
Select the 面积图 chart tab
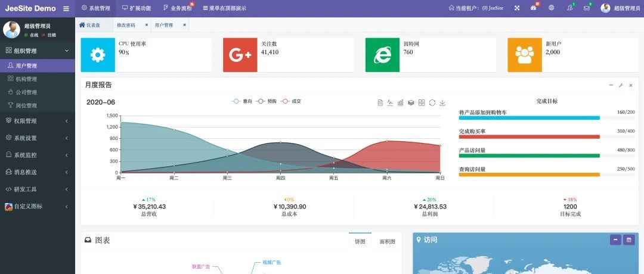[x=387, y=241]
